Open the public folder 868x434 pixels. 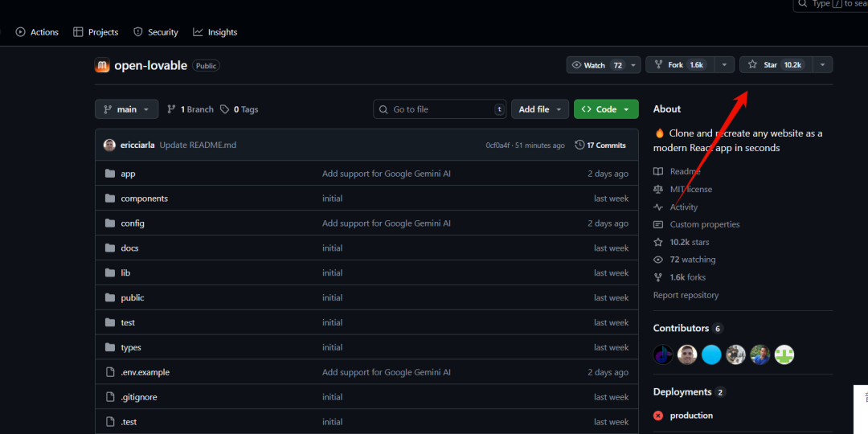(x=133, y=298)
